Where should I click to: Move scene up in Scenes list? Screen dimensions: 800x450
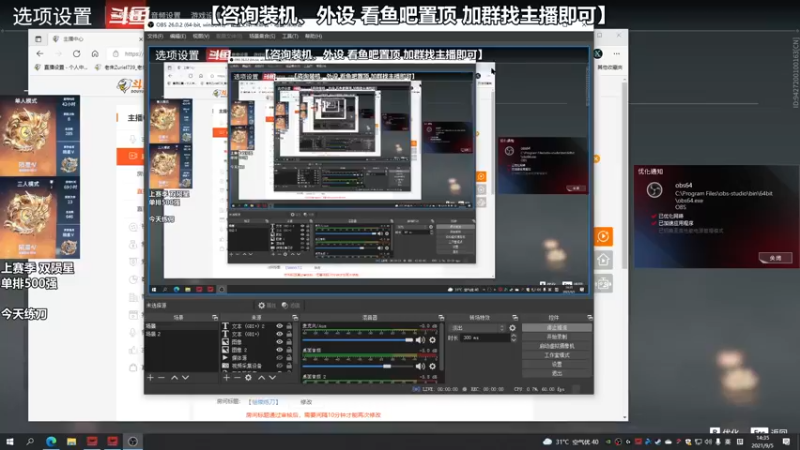point(174,378)
